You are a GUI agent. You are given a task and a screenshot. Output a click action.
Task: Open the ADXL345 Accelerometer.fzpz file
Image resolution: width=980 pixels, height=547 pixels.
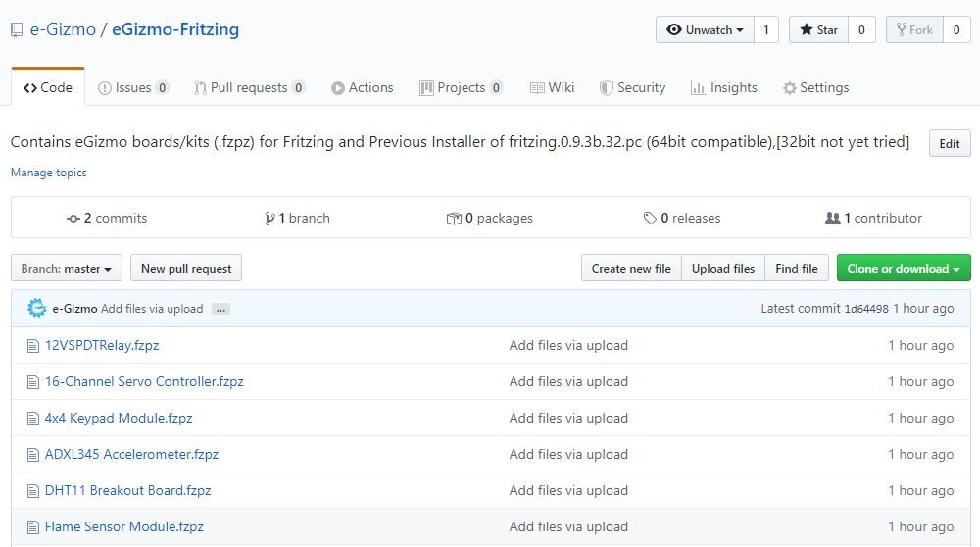click(131, 454)
